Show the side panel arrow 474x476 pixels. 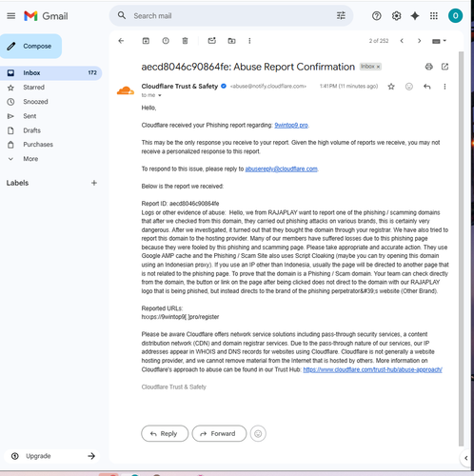coord(465,458)
